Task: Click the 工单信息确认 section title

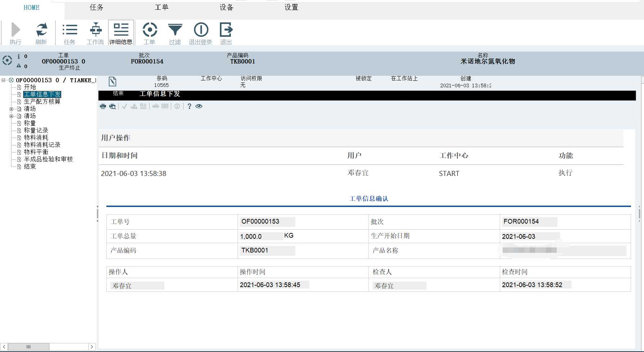Action: (369, 199)
